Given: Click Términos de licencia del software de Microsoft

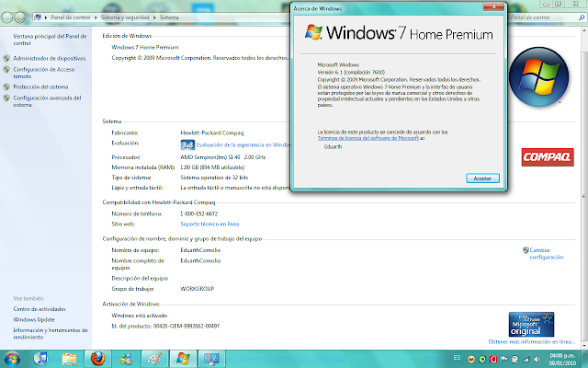Looking at the screenshot, I should pyautogui.click(x=367, y=138).
